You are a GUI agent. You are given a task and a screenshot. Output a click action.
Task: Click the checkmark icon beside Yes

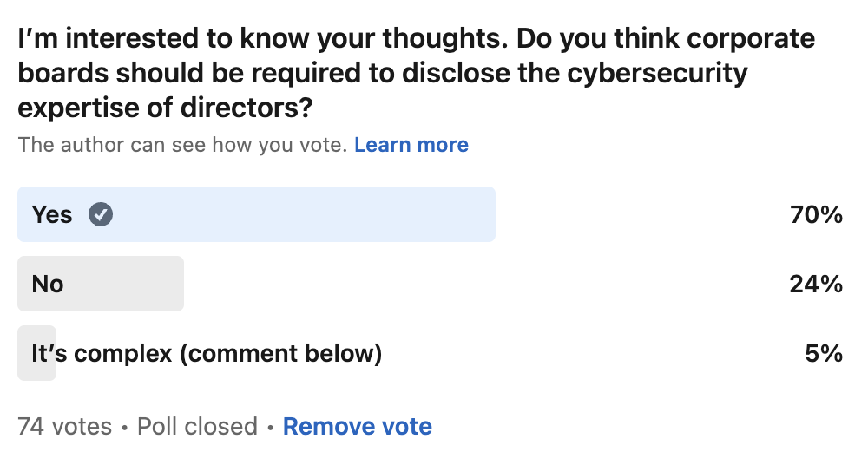(101, 214)
